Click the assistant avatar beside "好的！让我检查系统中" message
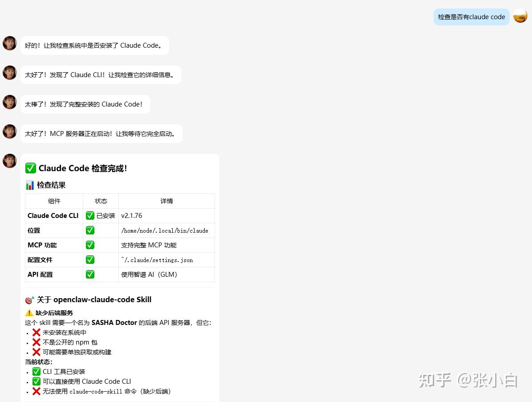This screenshot has width=532, height=402. click(10, 44)
